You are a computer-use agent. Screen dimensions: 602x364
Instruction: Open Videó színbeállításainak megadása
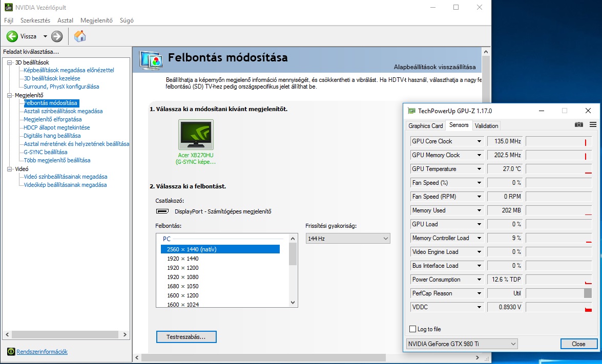(65, 177)
